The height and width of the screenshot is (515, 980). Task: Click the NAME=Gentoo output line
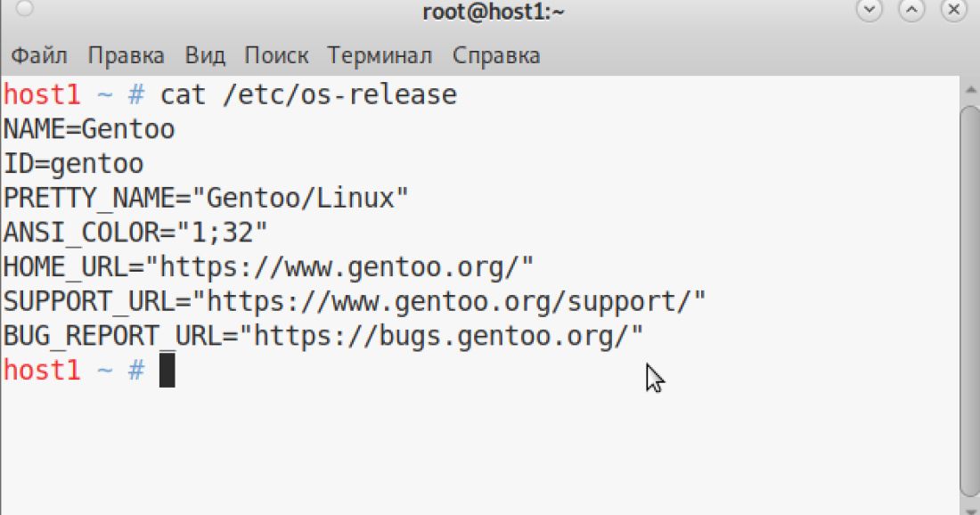click(89, 129)
